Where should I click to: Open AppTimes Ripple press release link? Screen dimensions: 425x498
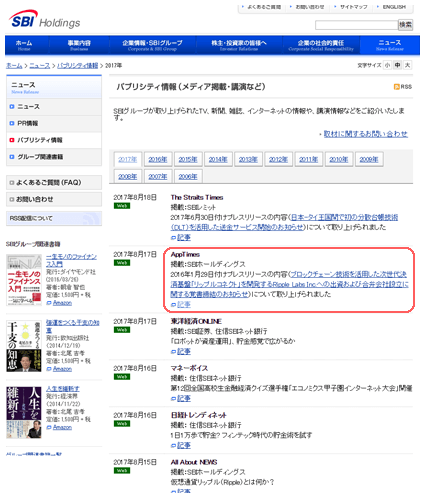tap(289, 284)
